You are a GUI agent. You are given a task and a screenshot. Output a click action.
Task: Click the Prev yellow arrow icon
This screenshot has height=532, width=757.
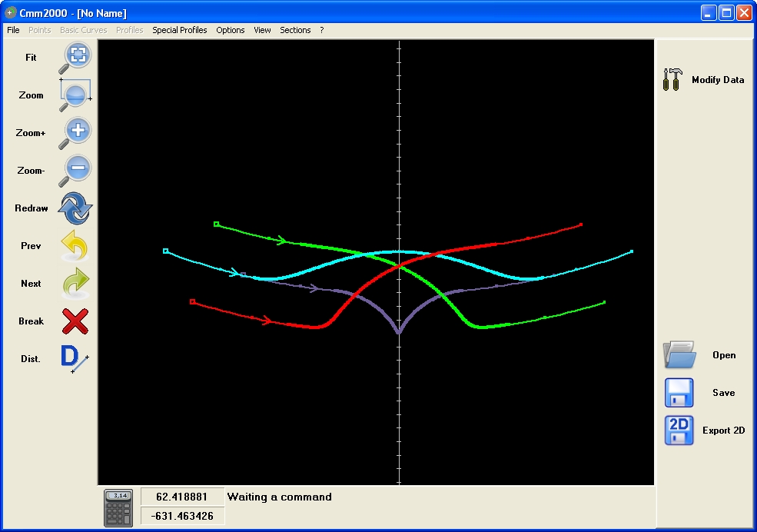pyautogui.click(x=75, y=246)
